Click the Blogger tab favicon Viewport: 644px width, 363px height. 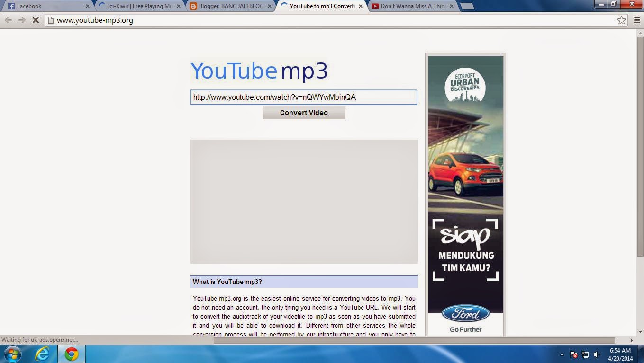(193, 6)
